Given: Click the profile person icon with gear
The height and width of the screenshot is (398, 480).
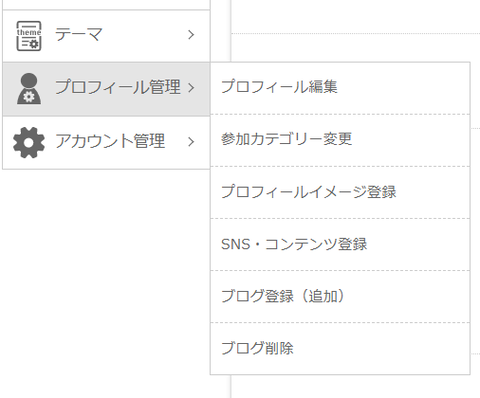Looking at the screenshot, I should [x=29, y=89].
